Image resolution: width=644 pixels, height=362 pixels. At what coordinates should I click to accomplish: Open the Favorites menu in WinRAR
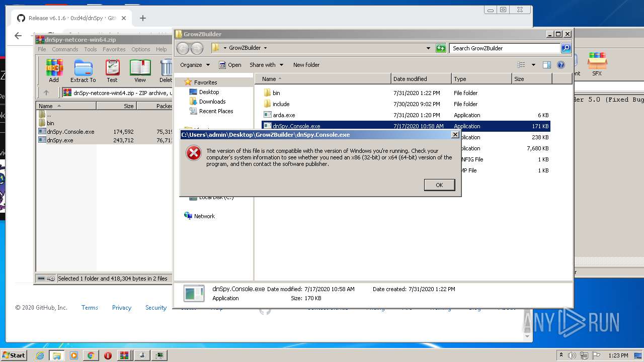(x=114, y=49)
